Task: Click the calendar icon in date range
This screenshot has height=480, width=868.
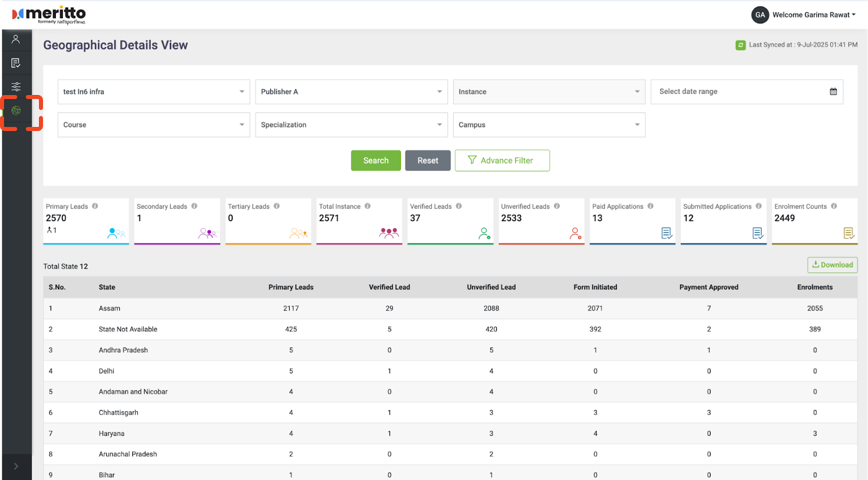Action: pos(833,92)
